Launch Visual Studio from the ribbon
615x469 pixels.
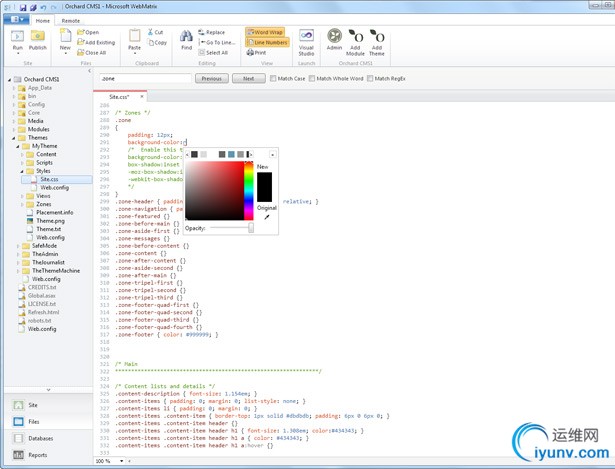(x=306, y=36)
